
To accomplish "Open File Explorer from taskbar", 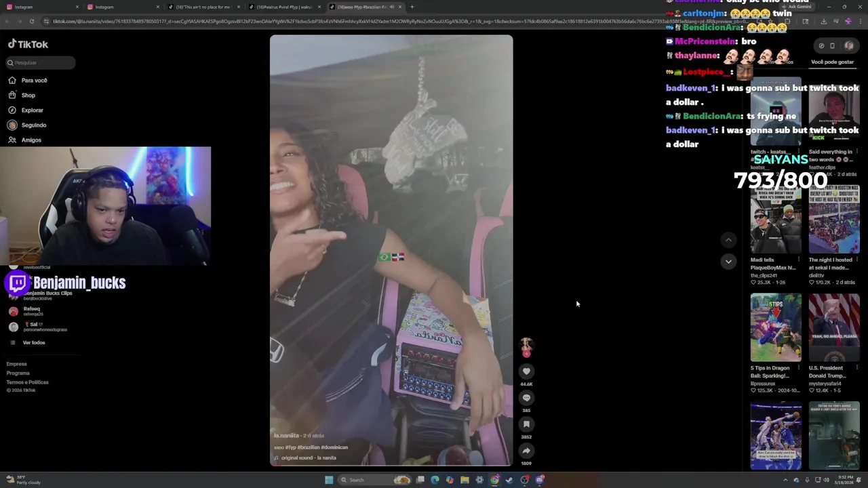I will pos(465,480).
